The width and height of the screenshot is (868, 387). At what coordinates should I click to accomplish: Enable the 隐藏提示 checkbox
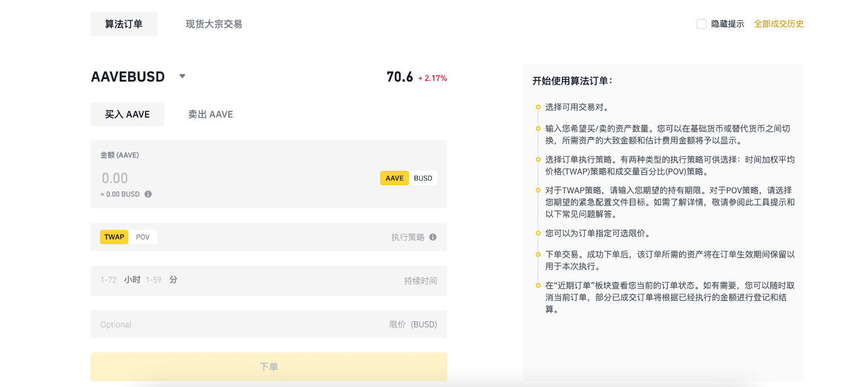(701, 24)
